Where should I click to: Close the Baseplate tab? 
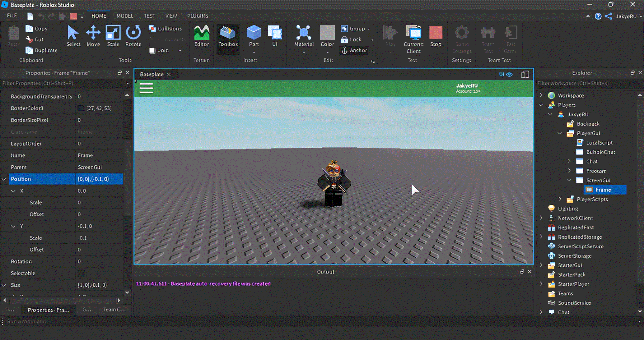(x=169, y=74)
